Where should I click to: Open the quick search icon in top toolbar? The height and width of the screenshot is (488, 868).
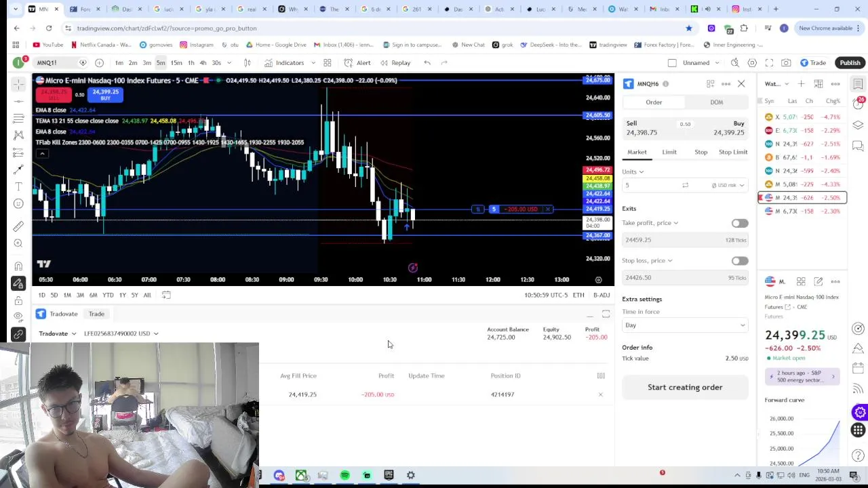tap(735, 63)
